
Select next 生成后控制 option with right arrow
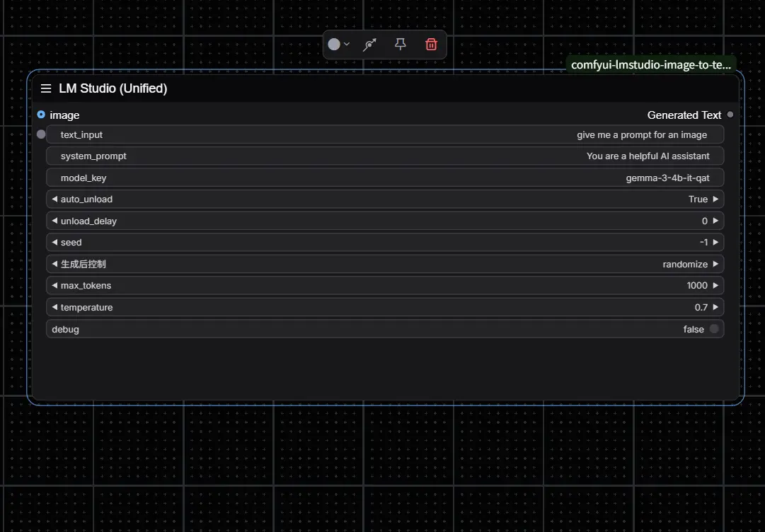(x=715, y=264)
